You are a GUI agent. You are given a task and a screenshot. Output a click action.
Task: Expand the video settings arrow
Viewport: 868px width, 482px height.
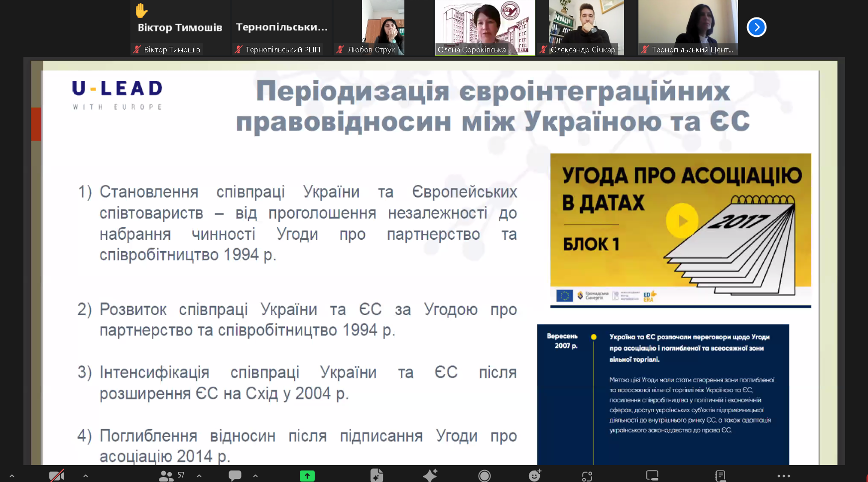point(86,476)
